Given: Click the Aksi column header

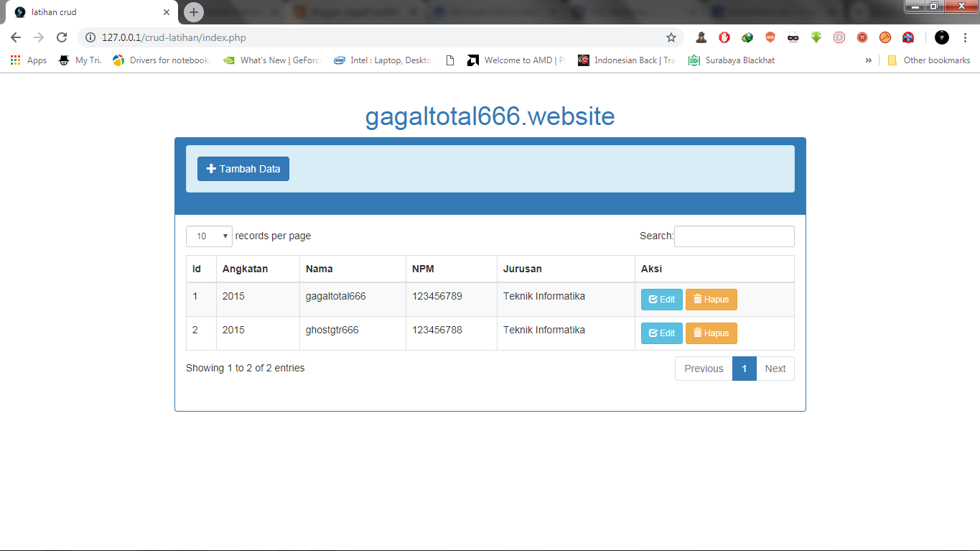Looking at the screenshot, I should (714, 269).
